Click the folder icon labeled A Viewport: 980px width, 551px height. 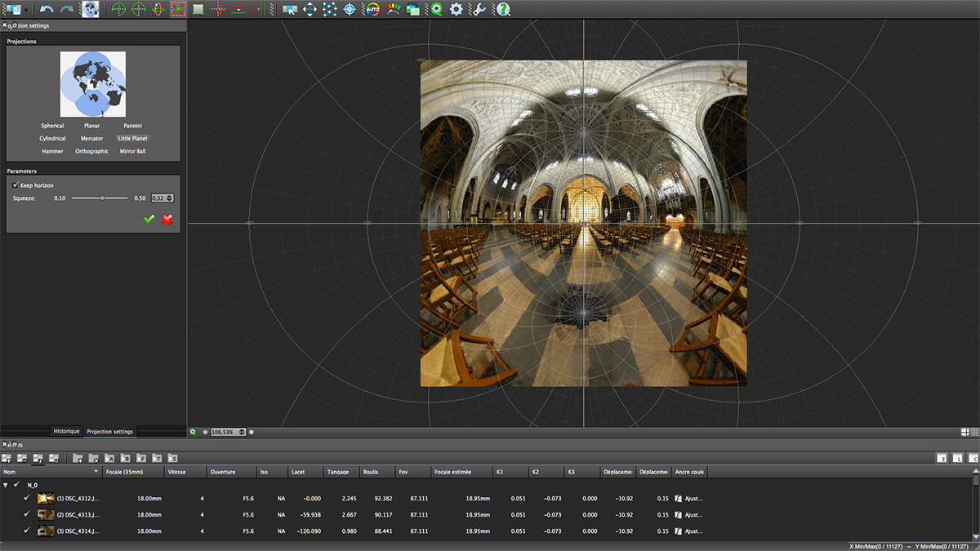coord(109,458)
